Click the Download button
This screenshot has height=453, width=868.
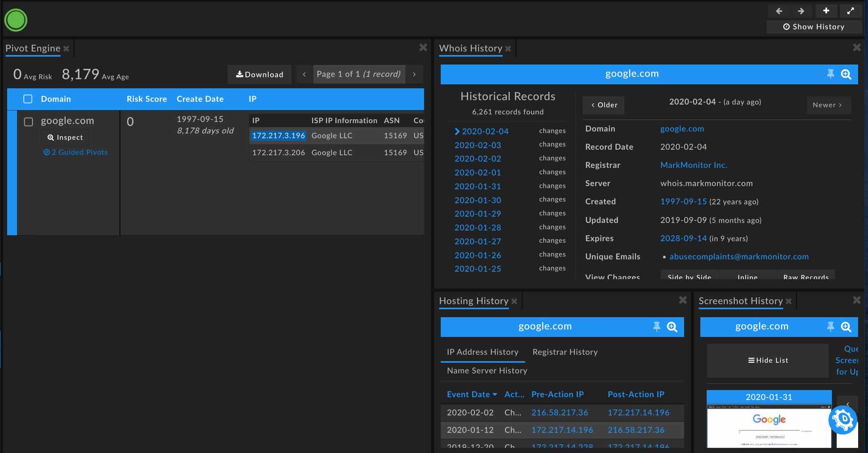point(260,74)
